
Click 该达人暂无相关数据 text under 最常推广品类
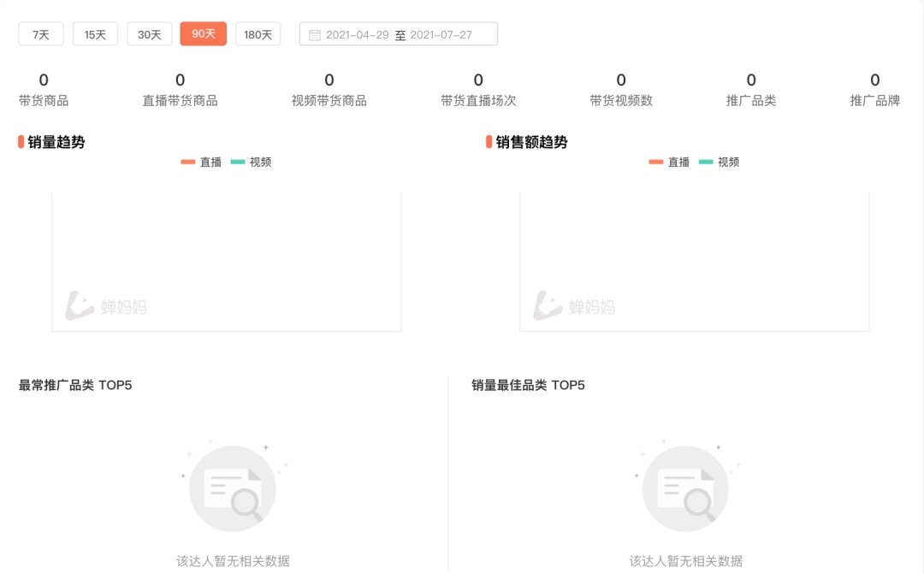pyautogui.click(x=233, y=561)
